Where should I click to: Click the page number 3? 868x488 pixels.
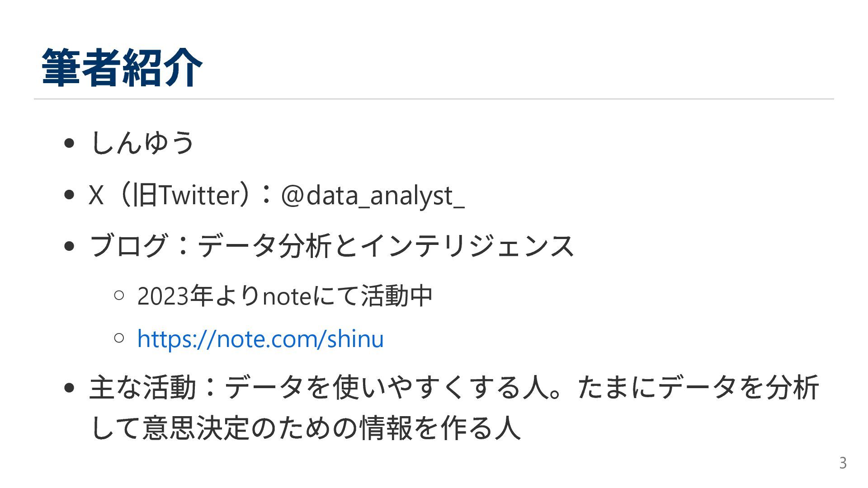point(843,463)
